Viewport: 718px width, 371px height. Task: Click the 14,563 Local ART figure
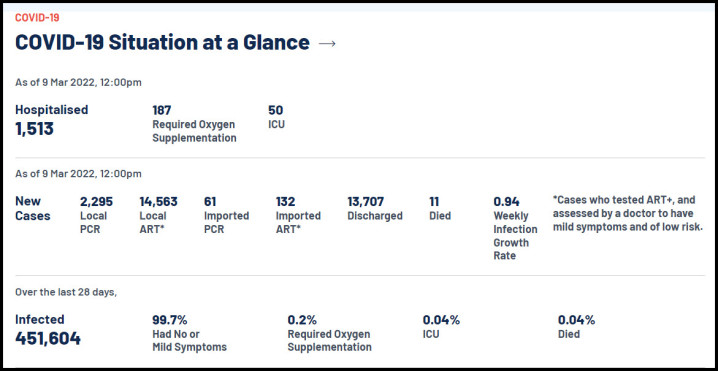158,215
